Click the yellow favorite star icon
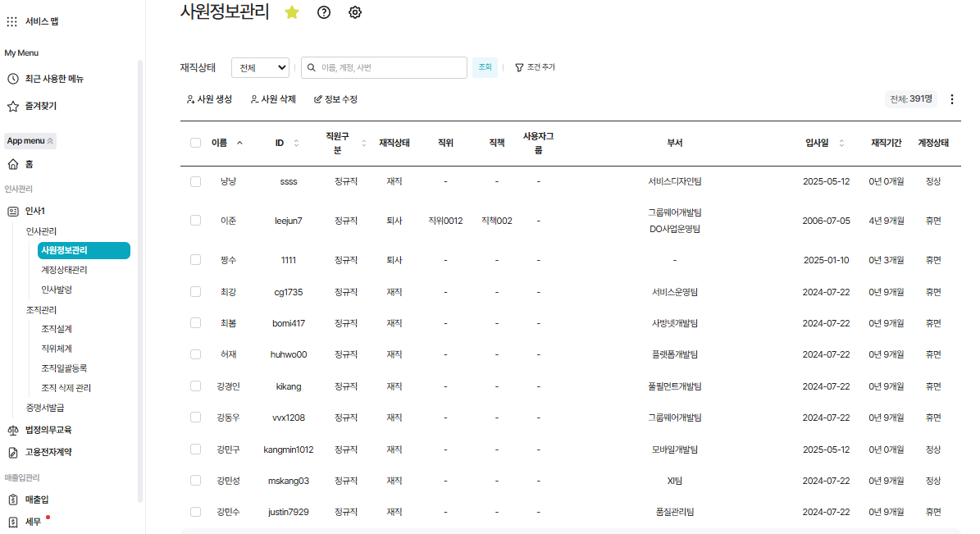 point(291,12)
